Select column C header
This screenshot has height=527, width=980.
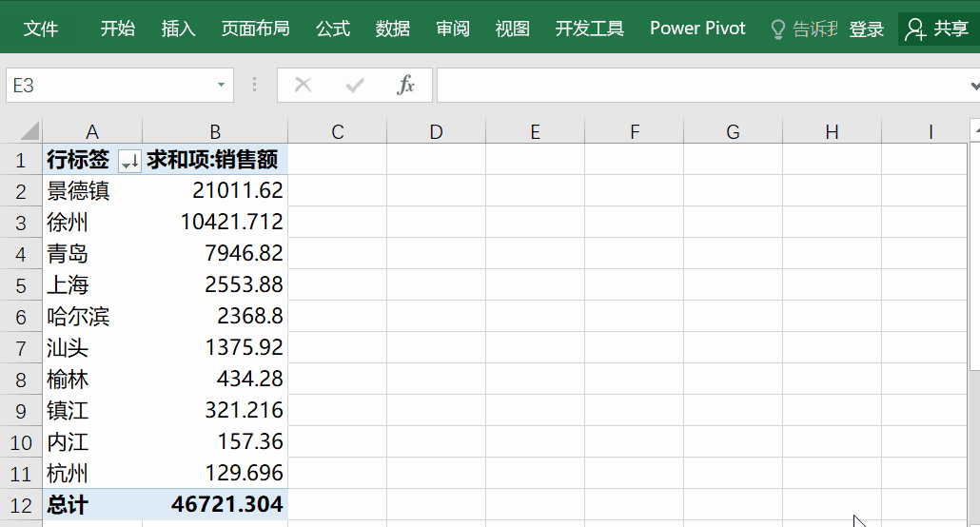coord(338,131)
